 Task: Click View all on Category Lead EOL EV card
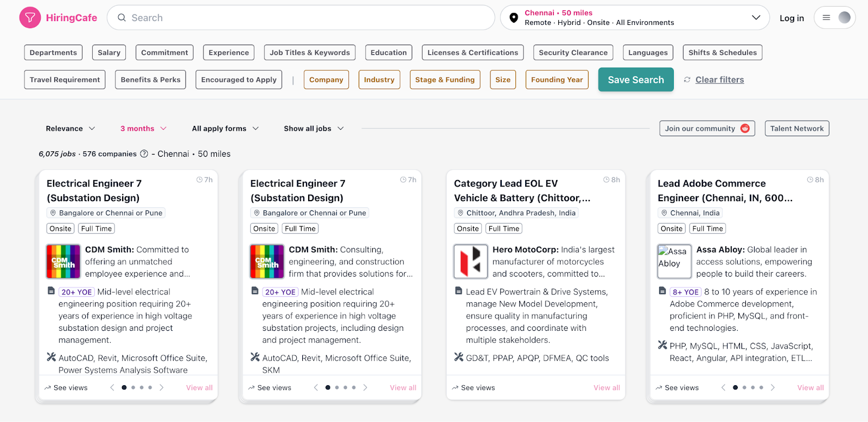pos(607,388)
